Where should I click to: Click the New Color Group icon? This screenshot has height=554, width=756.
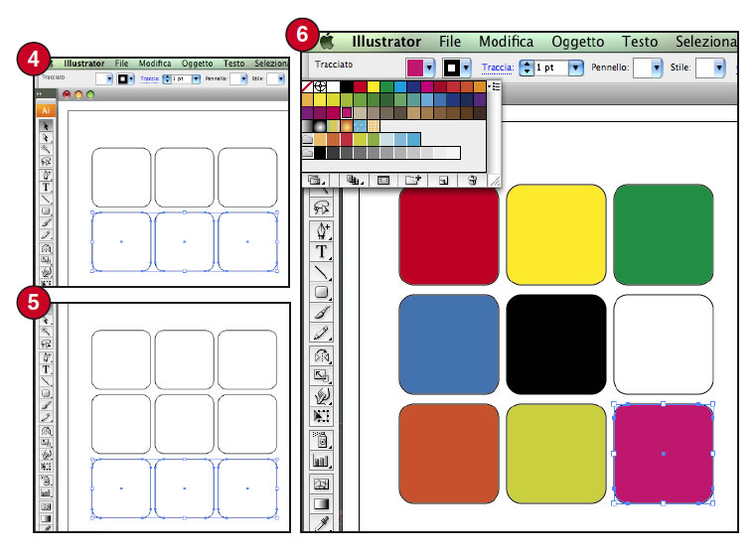tap(413, 180)
